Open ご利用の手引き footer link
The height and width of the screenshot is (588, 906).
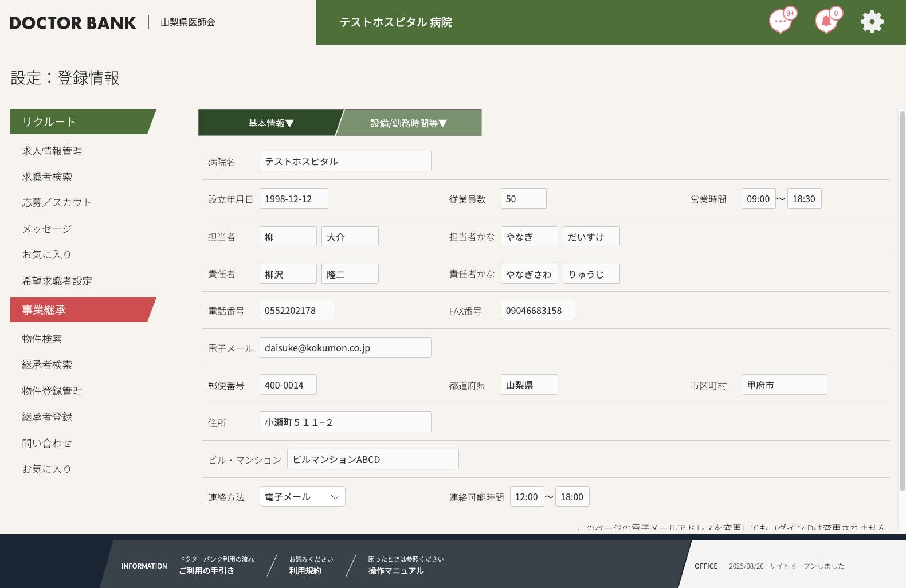point(206,571)
